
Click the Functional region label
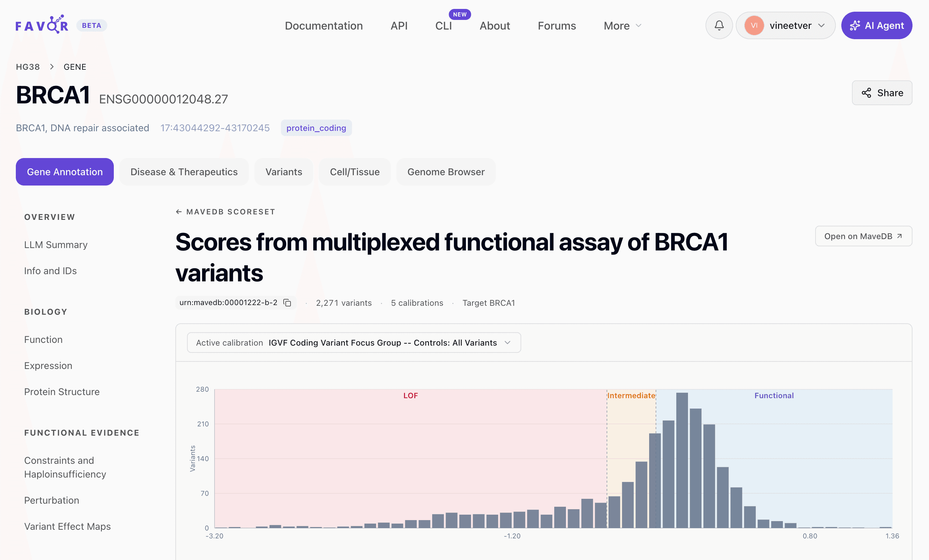point(774,395)
